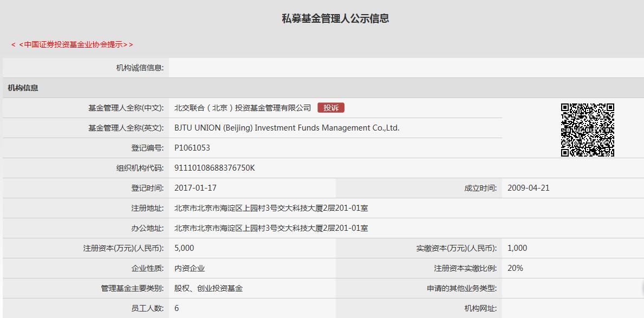Click the 注册地址 label
The height and width of the screenshot is (318, 644).
point(147,209)
